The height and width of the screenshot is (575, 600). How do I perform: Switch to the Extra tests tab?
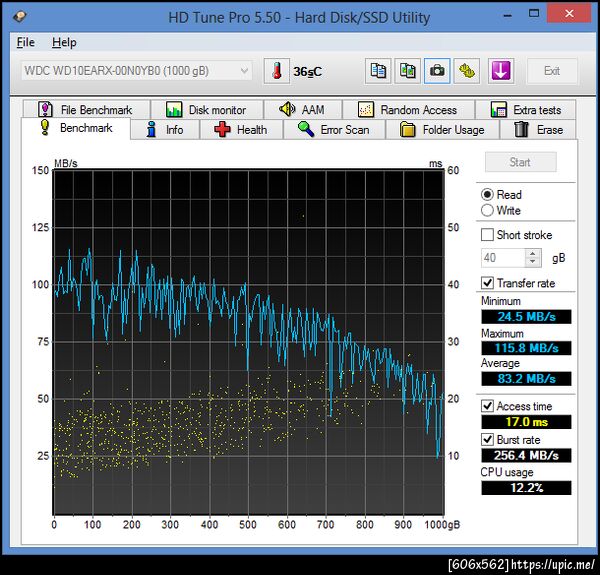coord(526,110)
